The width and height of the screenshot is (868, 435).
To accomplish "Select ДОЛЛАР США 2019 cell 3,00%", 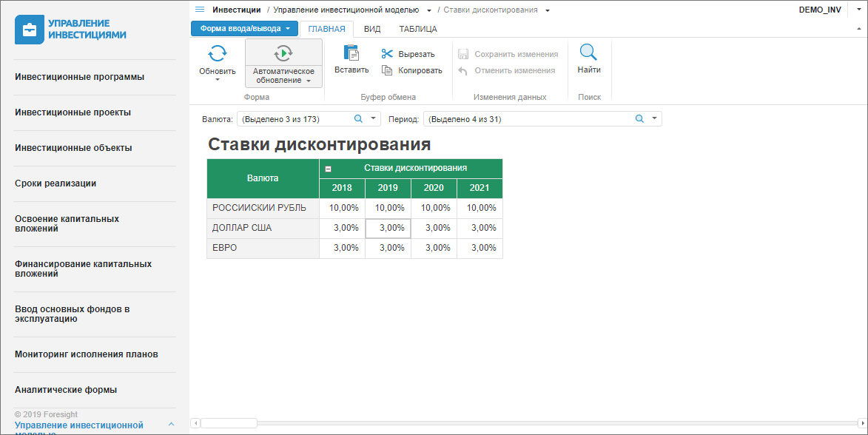I will pyautogui.click(x=388, y=228).
